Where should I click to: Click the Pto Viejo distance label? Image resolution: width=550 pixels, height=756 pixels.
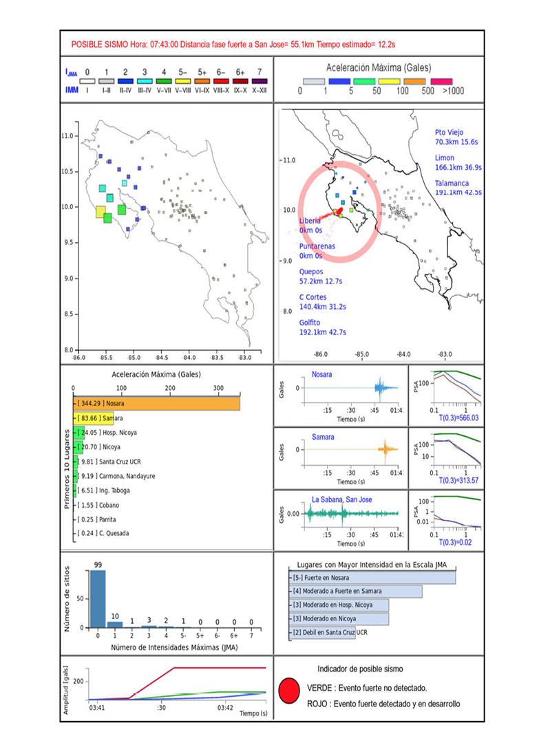point(456,137)
